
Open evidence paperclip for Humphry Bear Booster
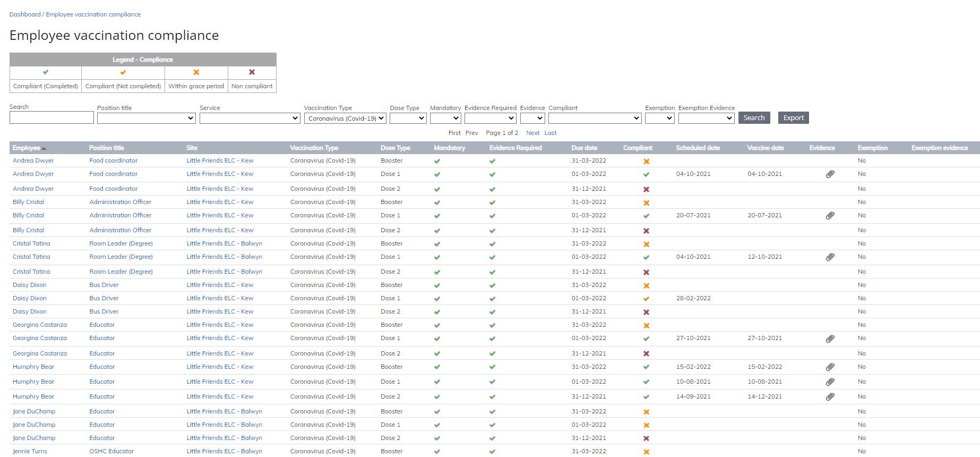pos(830,367)
